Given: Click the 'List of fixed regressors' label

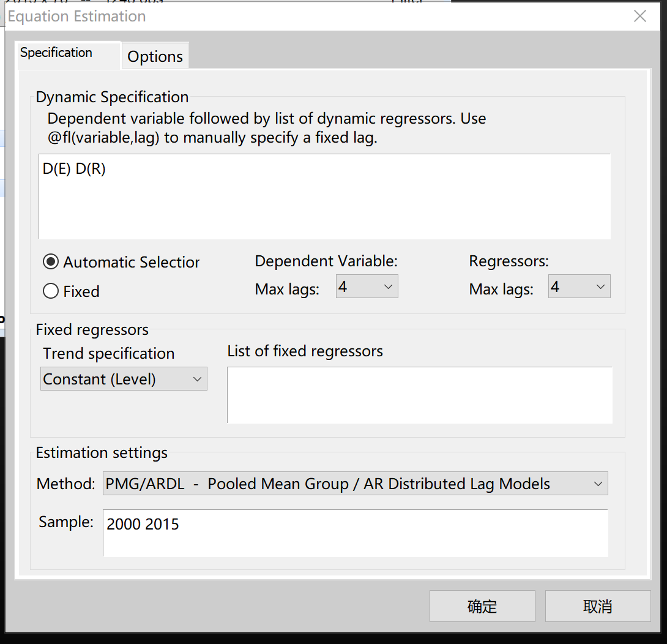Looking at the screenshot, I should click(x=305, y=351).
